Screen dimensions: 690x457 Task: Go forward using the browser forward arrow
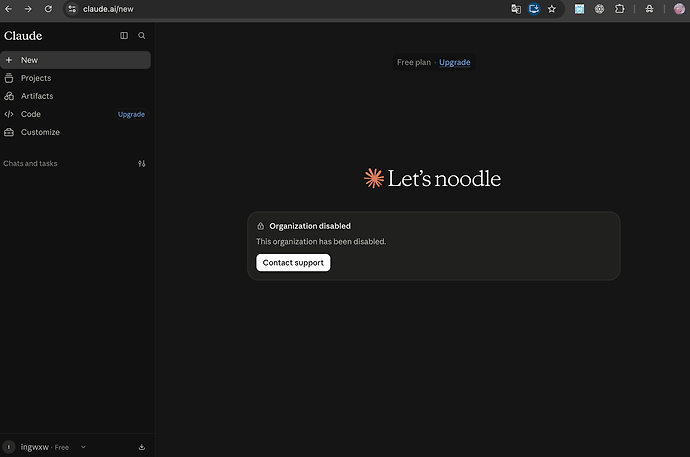coord(28,9)
